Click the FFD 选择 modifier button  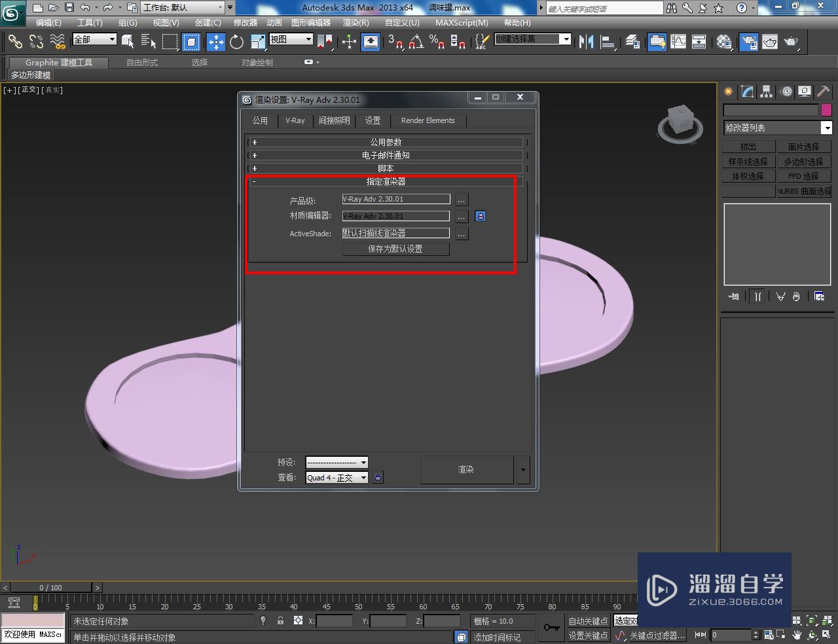click(x=804, y=176)
